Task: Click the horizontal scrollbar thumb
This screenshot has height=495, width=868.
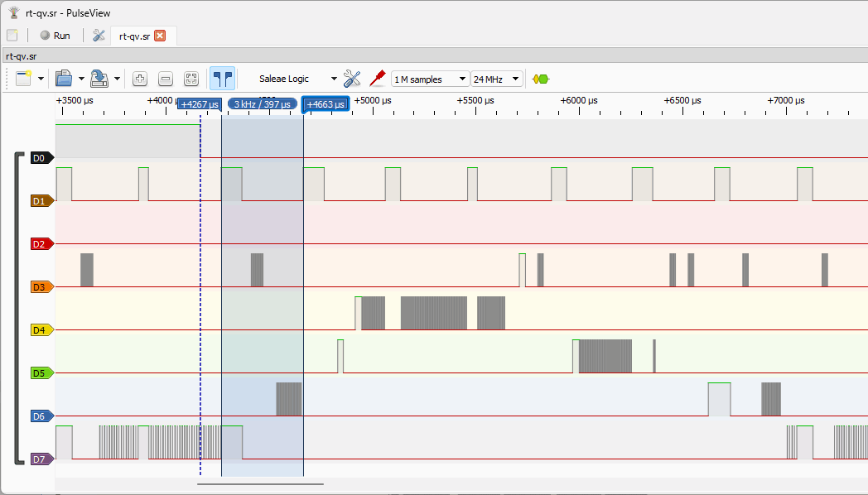Action: tap(260, 483)
